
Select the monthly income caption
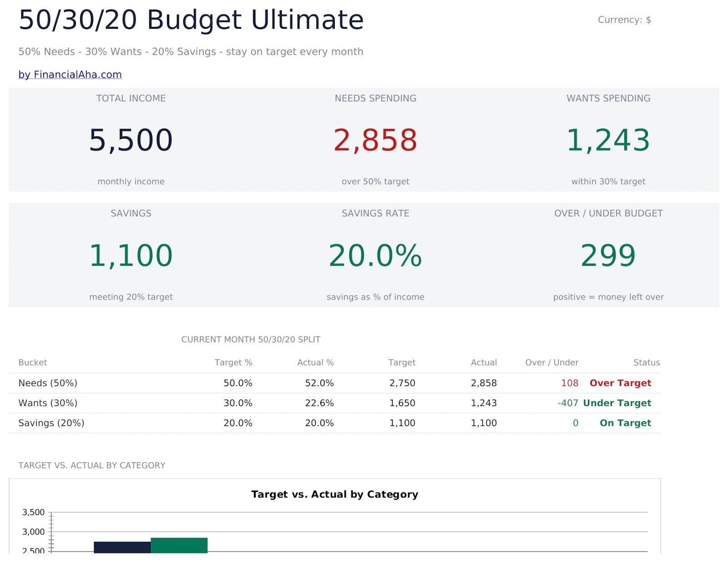[x=131, y=181]
